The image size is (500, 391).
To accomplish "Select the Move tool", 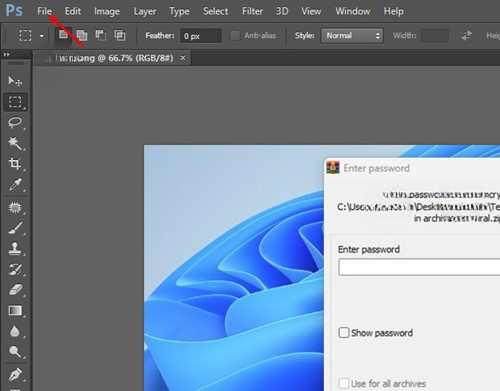I will tap(15, 81).
